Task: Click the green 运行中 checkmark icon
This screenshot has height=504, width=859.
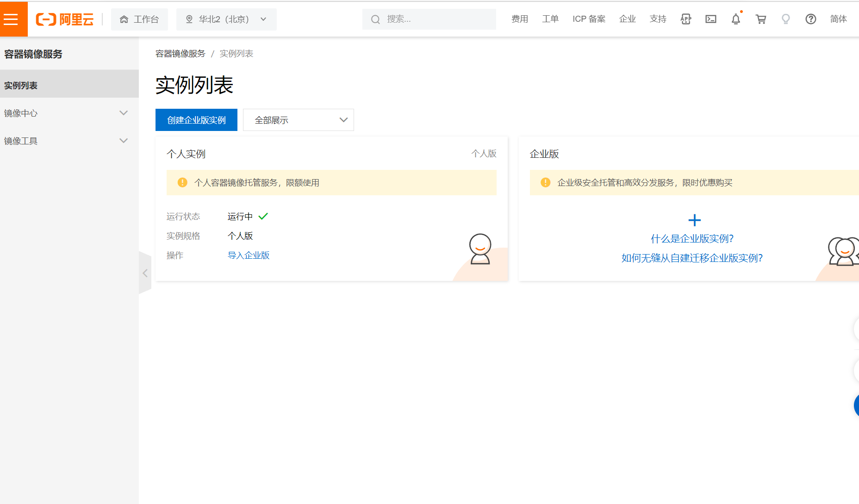Action: [x=263, y=216]
